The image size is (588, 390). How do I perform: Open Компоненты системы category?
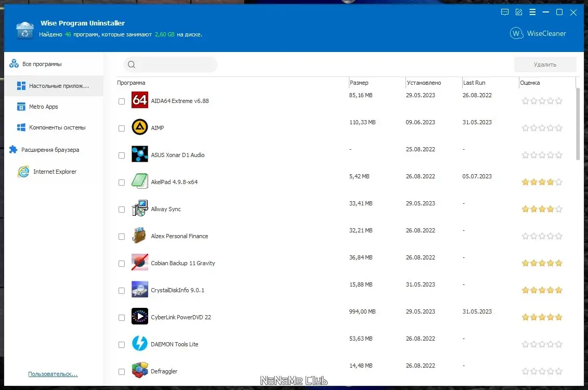(x=54, y=127)
